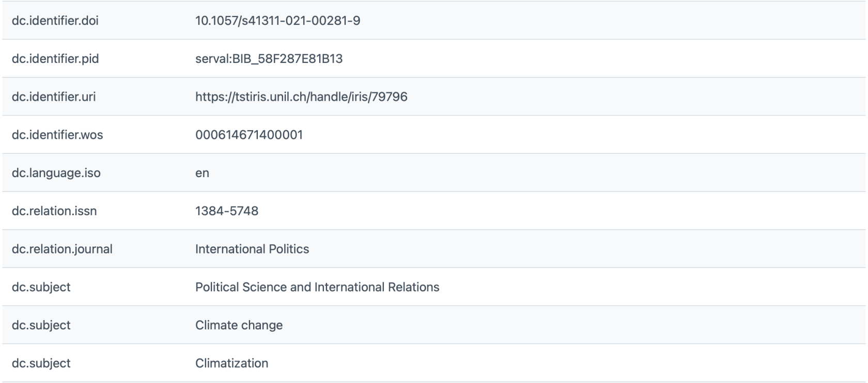868x383 pixels.
Task: Click the serval:BIB_58F287E81B13 PID value
Action: [x=269, y=59]
